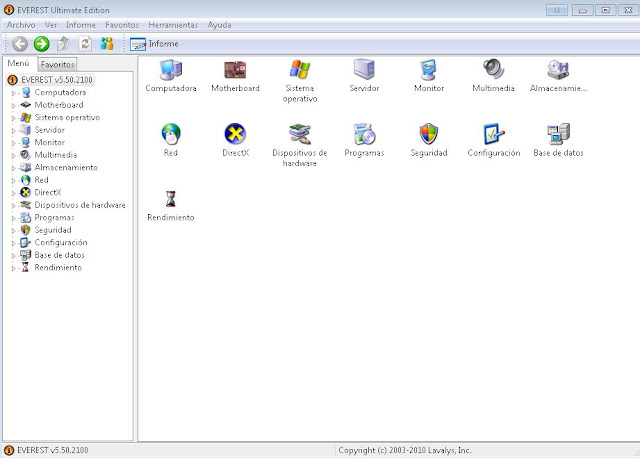This screenshot has height=458, width=640.
Task: Click the Sistema operativo tree Windows icon
Action: 25,118
